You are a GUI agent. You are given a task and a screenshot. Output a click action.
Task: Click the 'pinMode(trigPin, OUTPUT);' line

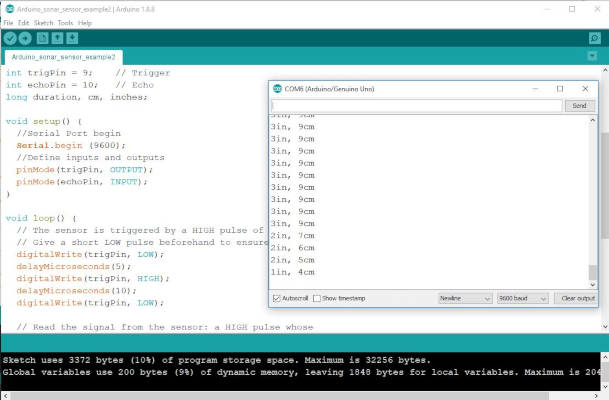[x=85, y=170]
